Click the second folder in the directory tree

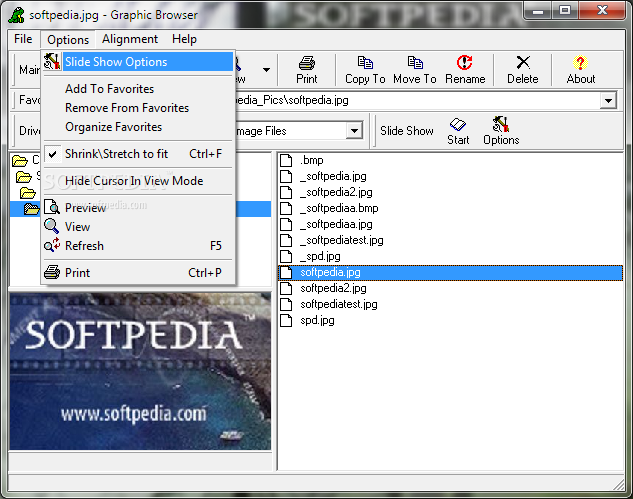click(x=23, y=177)
